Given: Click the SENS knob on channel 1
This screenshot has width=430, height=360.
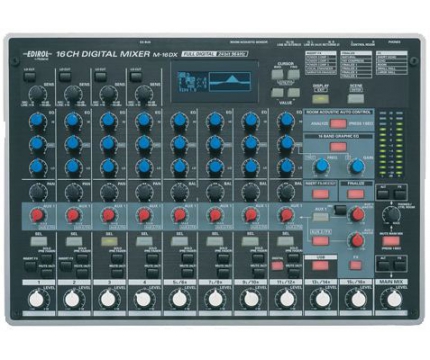Looking at the screenshot, I should (37, 94).
